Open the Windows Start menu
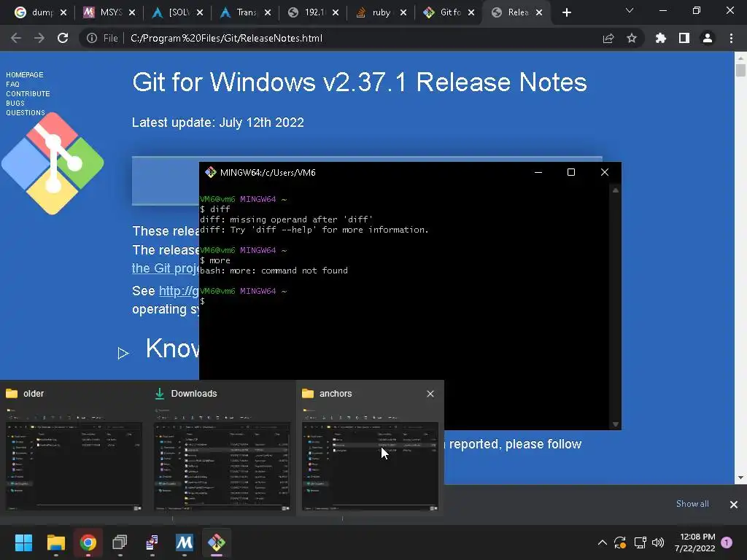 point(23,542)
